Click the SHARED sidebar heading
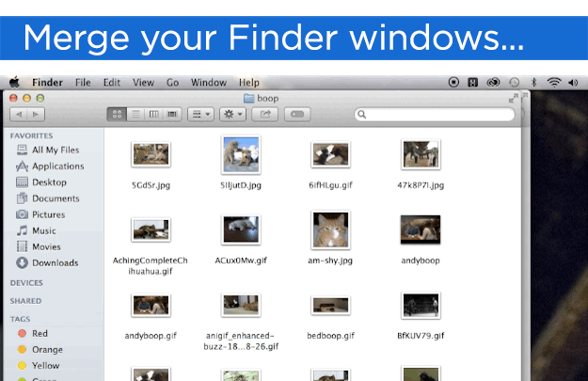Viewport: 588px width, 381px height. tap(25, 301)
